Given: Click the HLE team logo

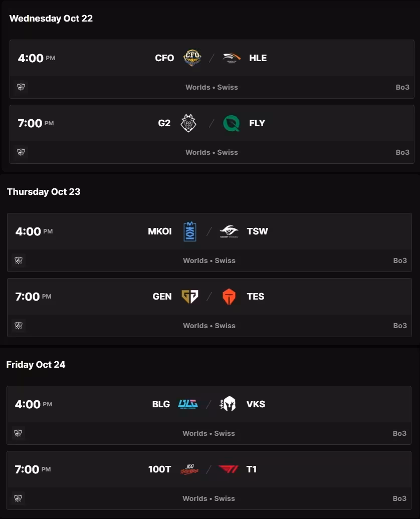Looking at the screenshot, I should pos(232,58).
